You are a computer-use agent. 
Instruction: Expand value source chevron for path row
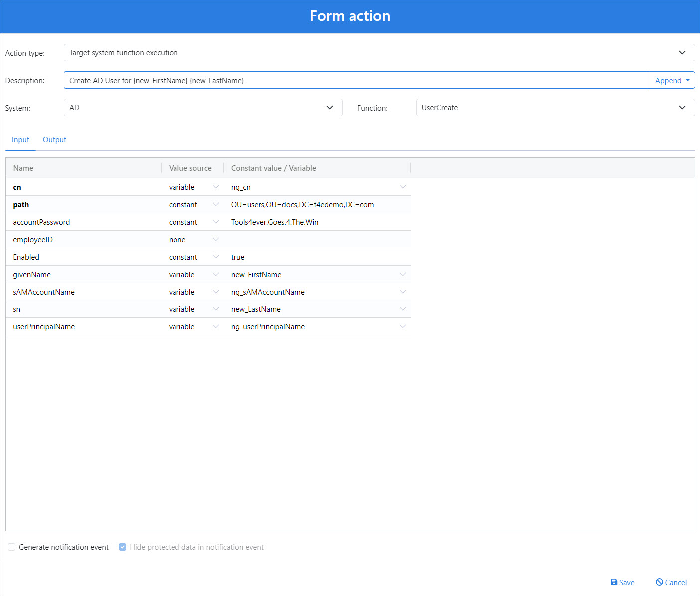point(216,205)
